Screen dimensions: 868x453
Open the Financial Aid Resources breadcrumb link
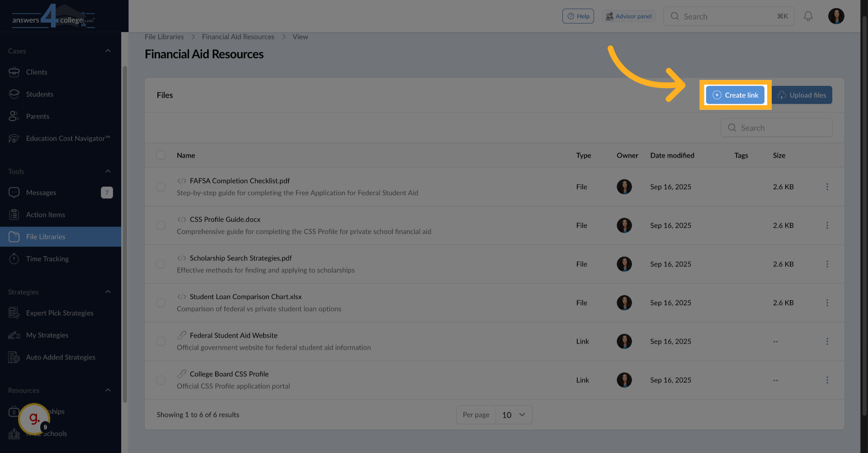(x=238, y=37)
